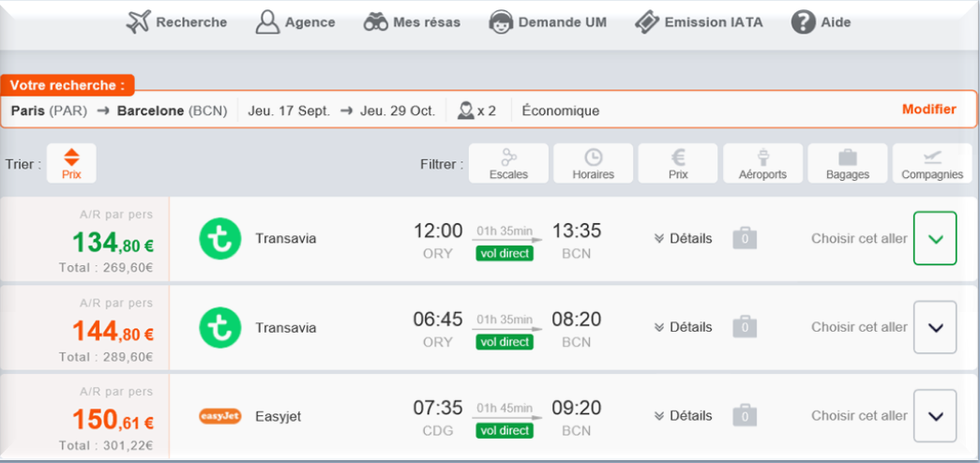Click the 01h 45min duration text
980x463 pixels.
505,409
